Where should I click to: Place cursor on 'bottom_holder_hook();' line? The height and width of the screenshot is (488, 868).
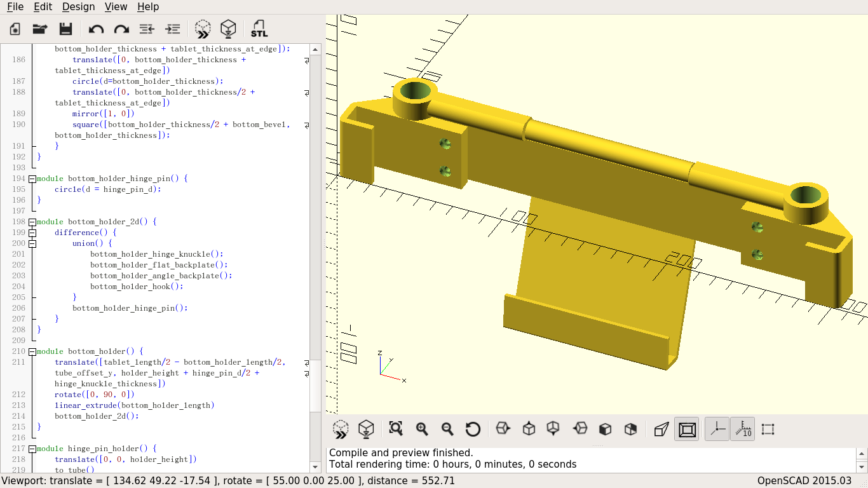coord(137,287)
